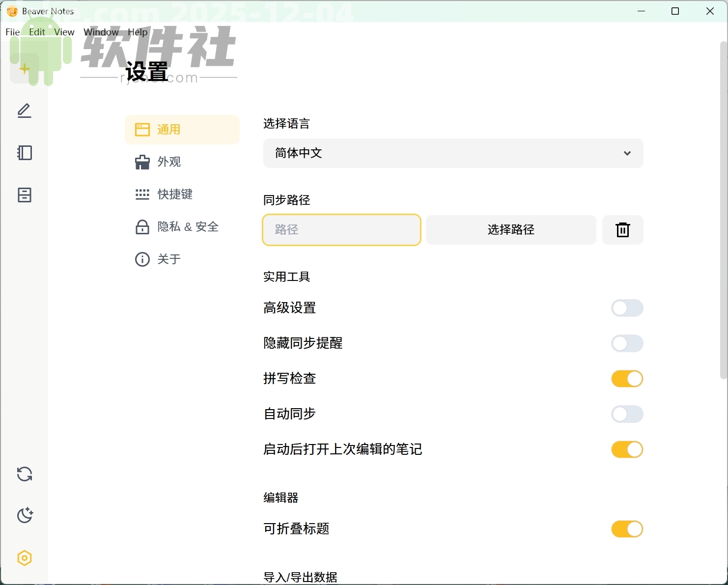728x585 pixels.
Task: Create a new note with the plus icon
Action: point(24,69)
